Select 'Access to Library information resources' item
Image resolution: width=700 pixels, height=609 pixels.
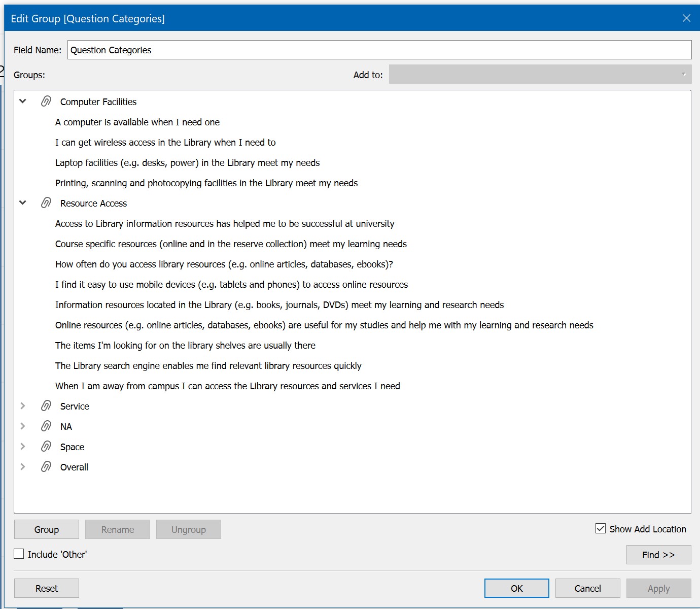[225, 224]
